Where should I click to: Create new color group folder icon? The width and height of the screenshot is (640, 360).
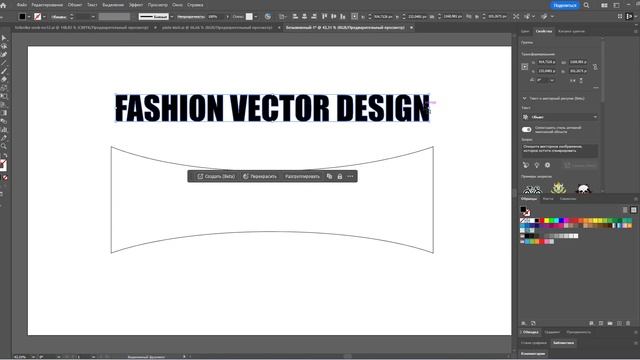[x=610, y=323]
